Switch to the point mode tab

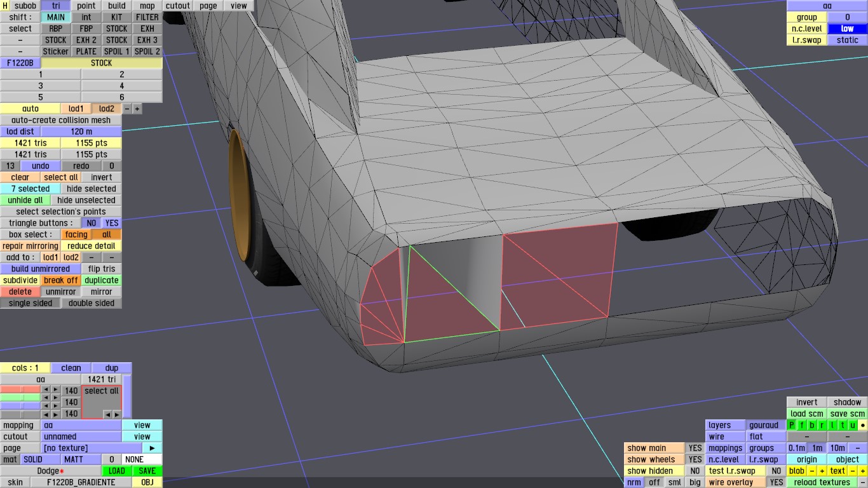[x=86, y=6]
